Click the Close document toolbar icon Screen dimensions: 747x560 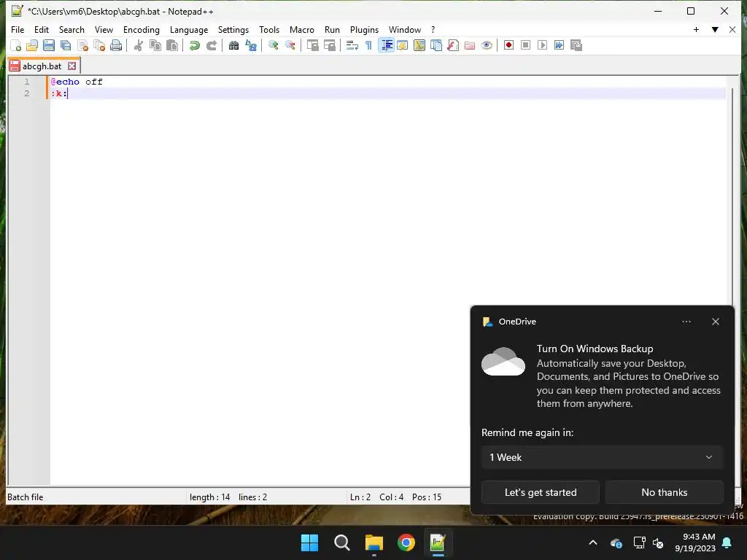tap(82, 45)
